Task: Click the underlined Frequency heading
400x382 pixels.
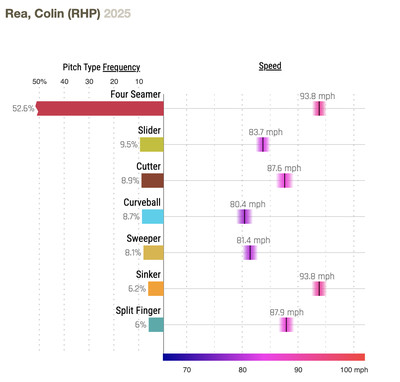Action: coord(121,67)
